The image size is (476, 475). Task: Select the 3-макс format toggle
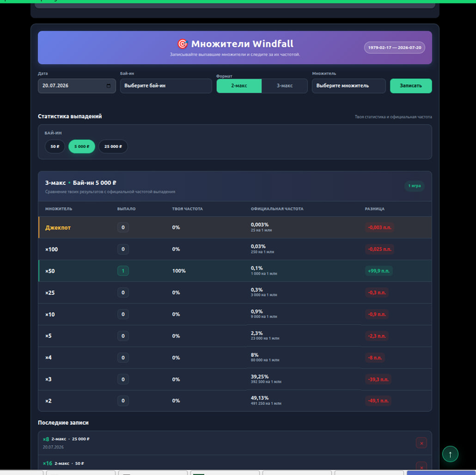284,86
